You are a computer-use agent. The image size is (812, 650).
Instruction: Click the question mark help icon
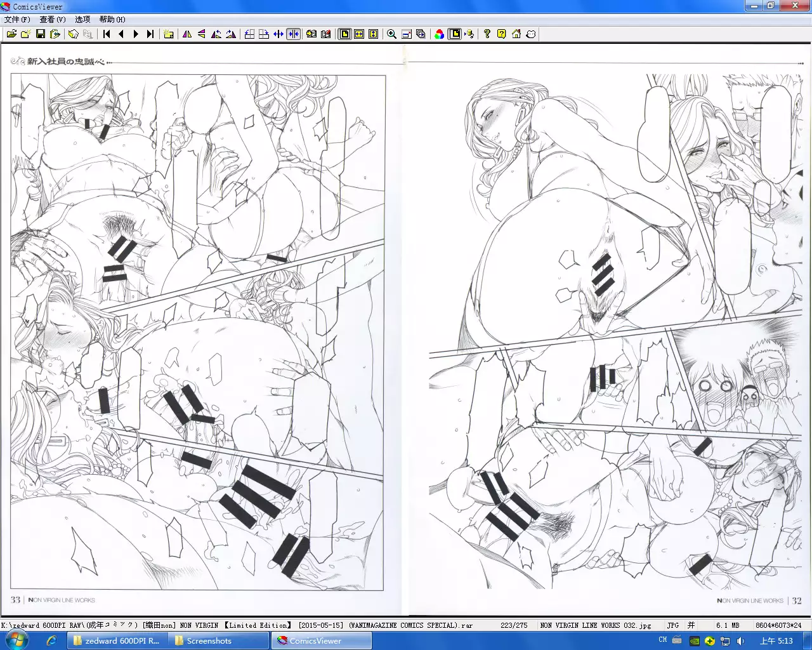click(x=487, y=34)
